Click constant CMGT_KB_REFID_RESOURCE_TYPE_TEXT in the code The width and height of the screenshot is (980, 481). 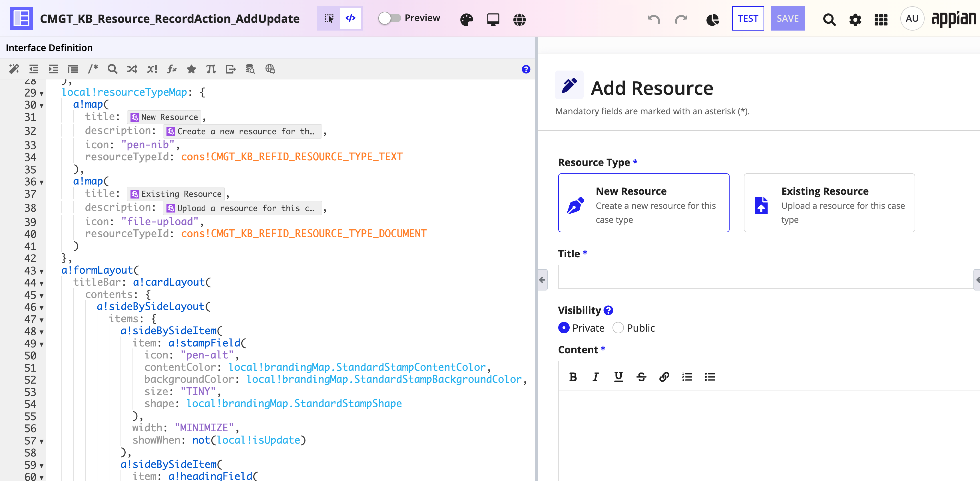tap(292, 157)
